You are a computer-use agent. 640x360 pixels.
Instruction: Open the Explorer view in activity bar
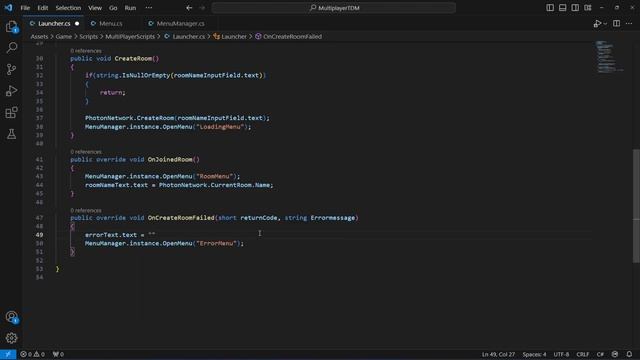point(11,27)
